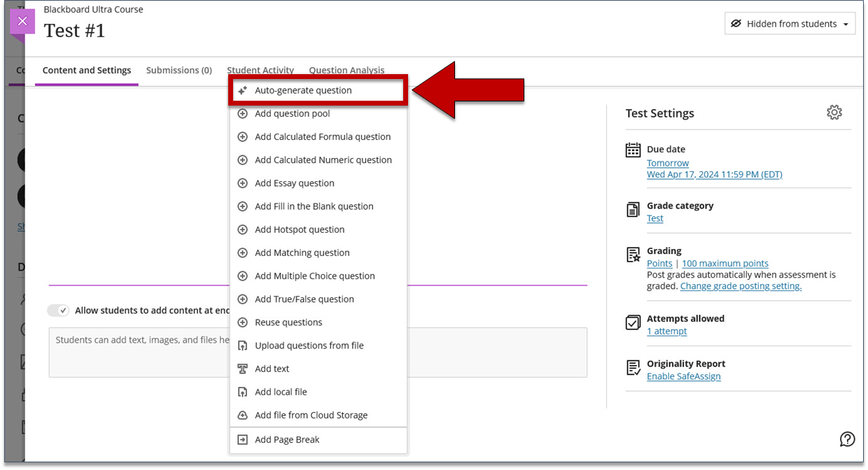Click the Grade category document icon
This screenshot has height=470, width=868.
coord(633,209)
